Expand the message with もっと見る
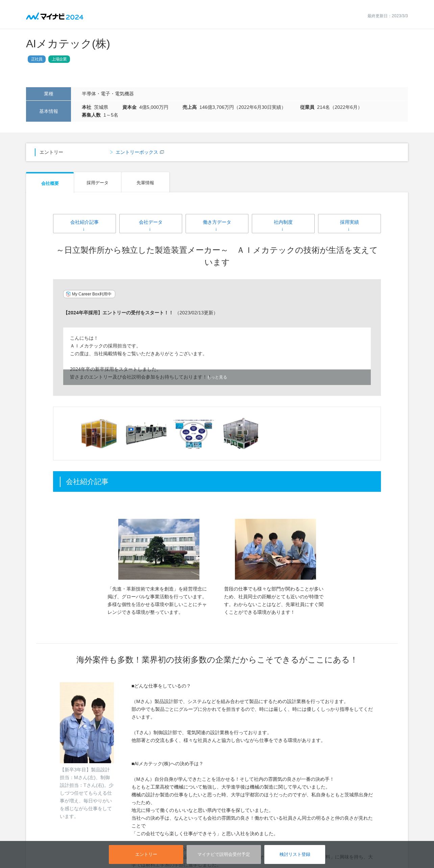Image resolution: width=434 pixels, height=868 pixels. [x=217, y=377]
